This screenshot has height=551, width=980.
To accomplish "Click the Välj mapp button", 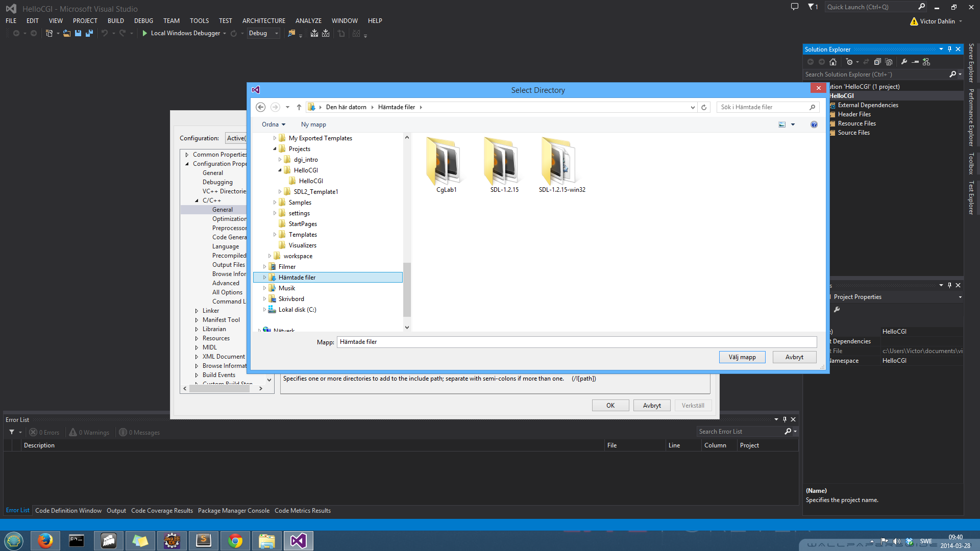I will click(x=742, y=357).
